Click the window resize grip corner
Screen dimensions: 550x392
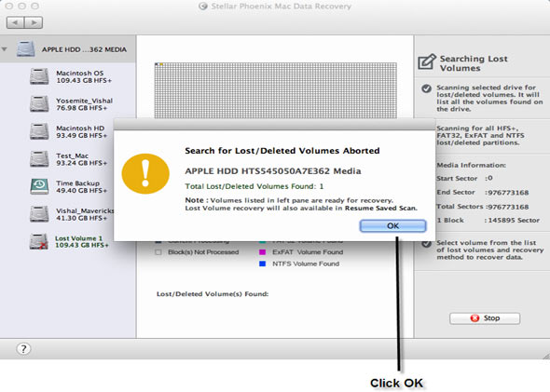(x=546, y=356)
